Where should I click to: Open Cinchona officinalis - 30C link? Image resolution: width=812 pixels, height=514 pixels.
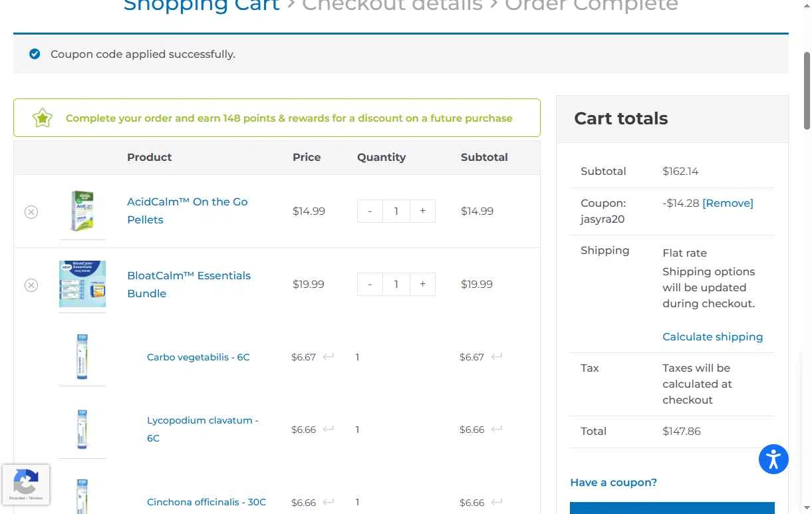206,502
